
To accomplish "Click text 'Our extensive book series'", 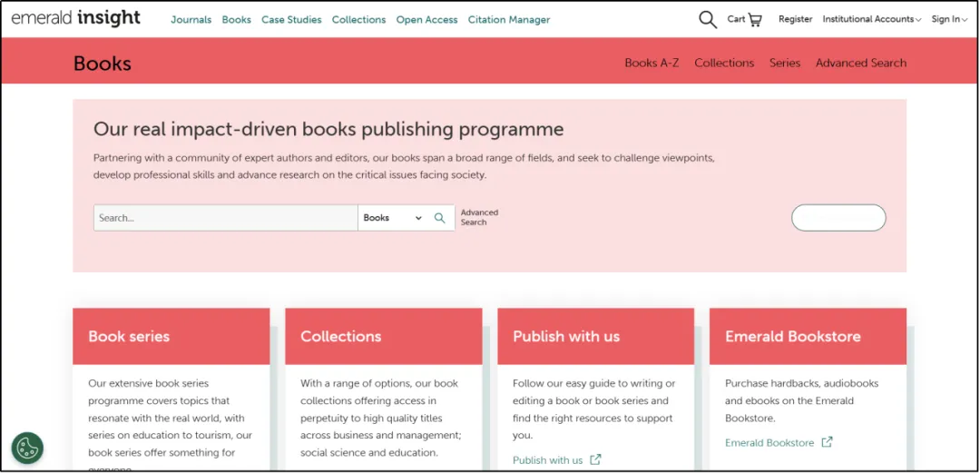I will [148, 383].
